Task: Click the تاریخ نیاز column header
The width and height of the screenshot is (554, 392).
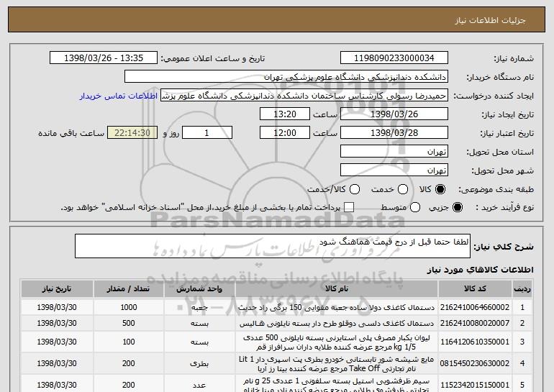Action: point(57,289)
